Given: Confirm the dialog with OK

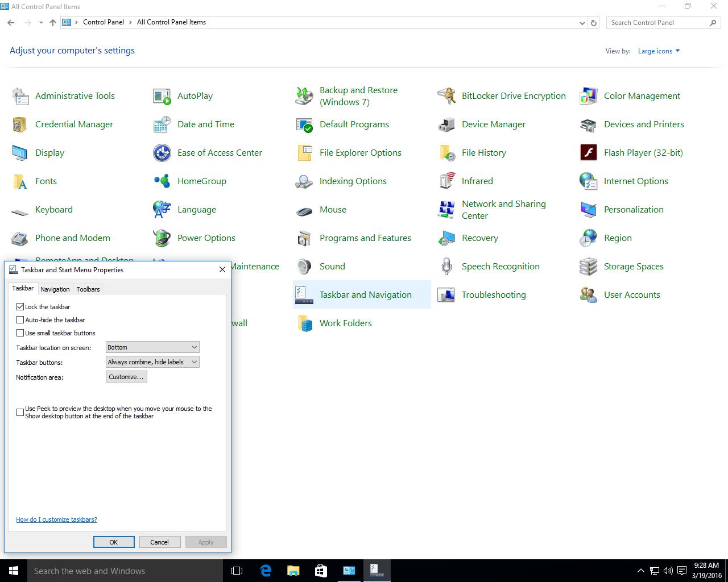Looking at the screenshot, I should point(114,542).
